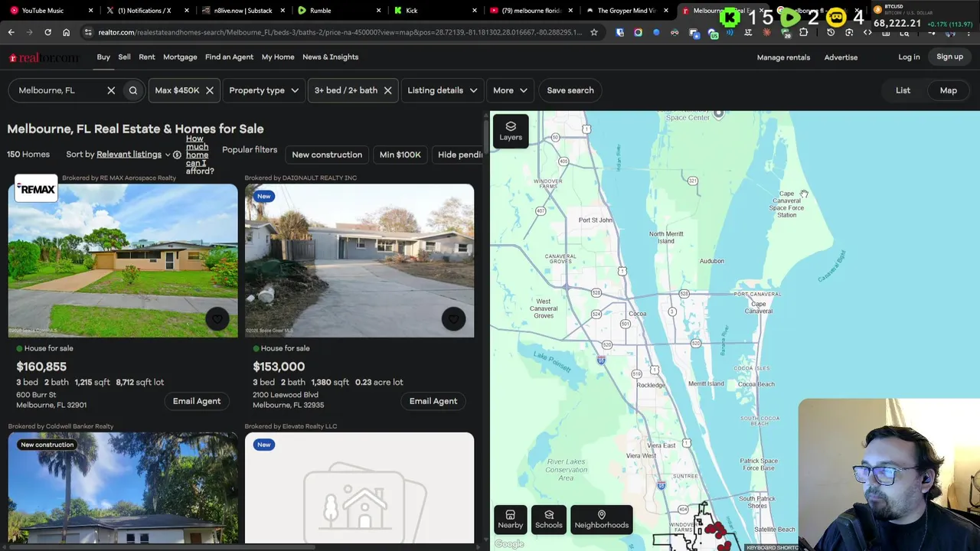This screenshot has height=551, width=980.
Task: Open the browser extensions puzzle icon
Action: click(x=803, y=32)
